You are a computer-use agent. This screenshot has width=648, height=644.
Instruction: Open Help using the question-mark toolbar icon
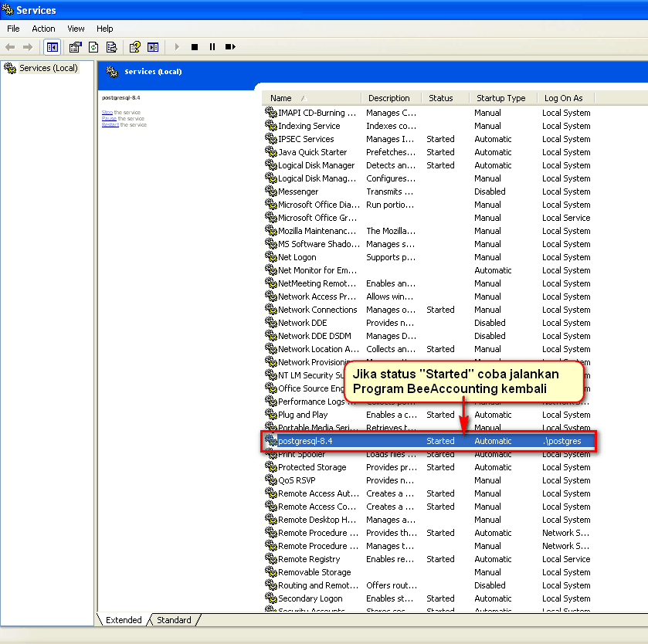coord(134,47)
